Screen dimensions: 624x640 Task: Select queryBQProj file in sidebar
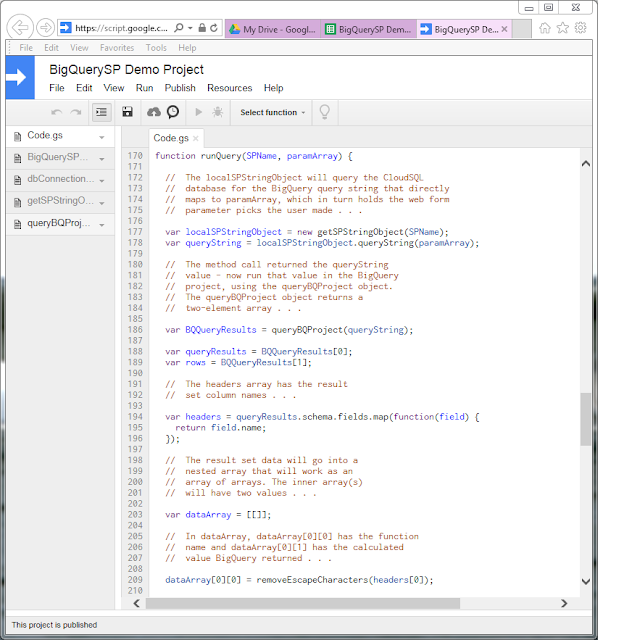click(x=58, y=223)
